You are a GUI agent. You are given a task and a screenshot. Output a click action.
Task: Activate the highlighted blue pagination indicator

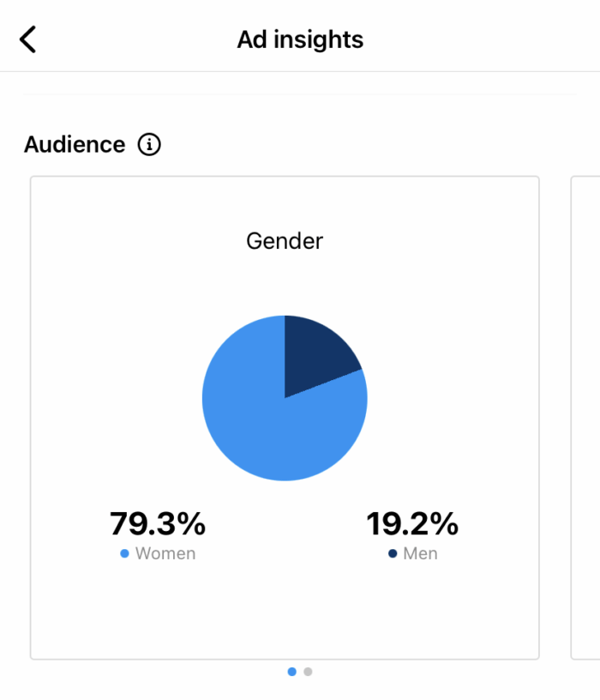pyautogui.click(x=292, y=672)
